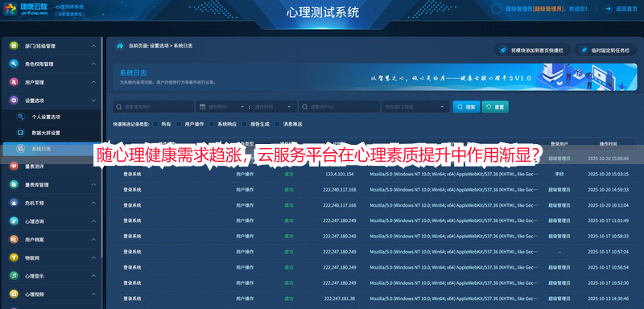Screen dimensions: 644x309
Task: Click the 用户管理 pink user icon
Action: point(14,82)
